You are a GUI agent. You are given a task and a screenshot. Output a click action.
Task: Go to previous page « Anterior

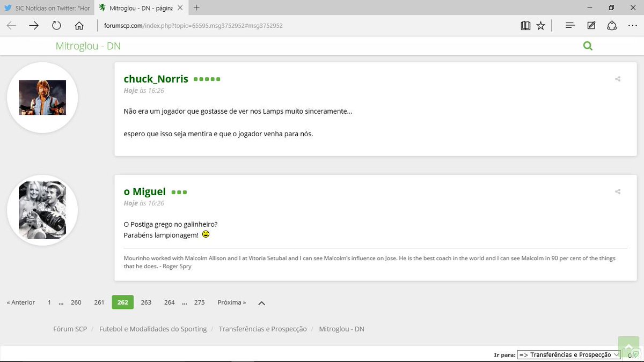click(x=21, y=302)
